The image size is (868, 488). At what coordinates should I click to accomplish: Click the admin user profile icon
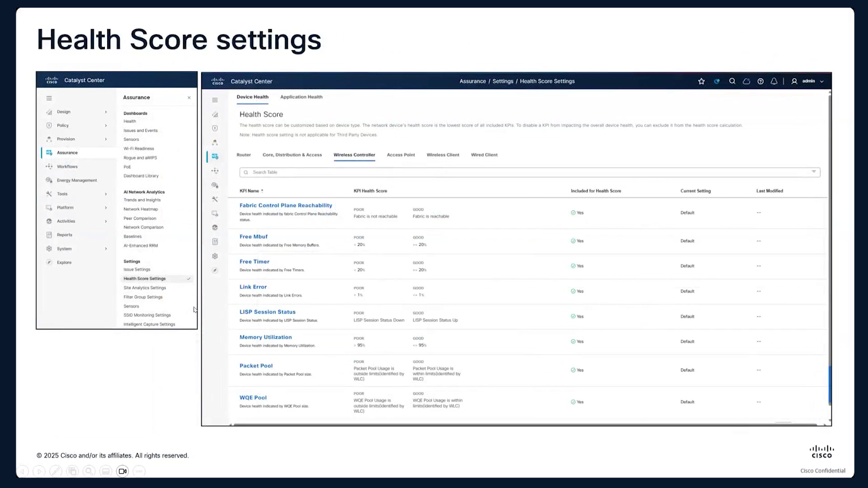click(794, 81)
